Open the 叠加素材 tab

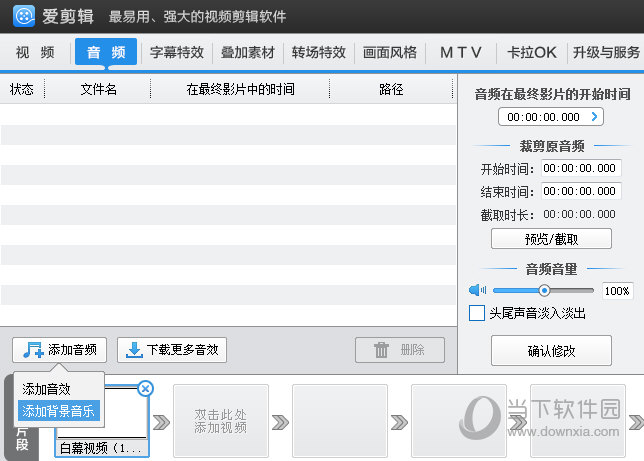click(x=248, y=52)
